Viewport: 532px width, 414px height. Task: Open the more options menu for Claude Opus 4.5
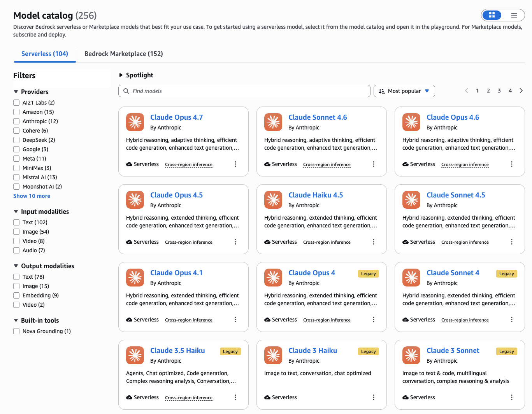click(235, 242)
